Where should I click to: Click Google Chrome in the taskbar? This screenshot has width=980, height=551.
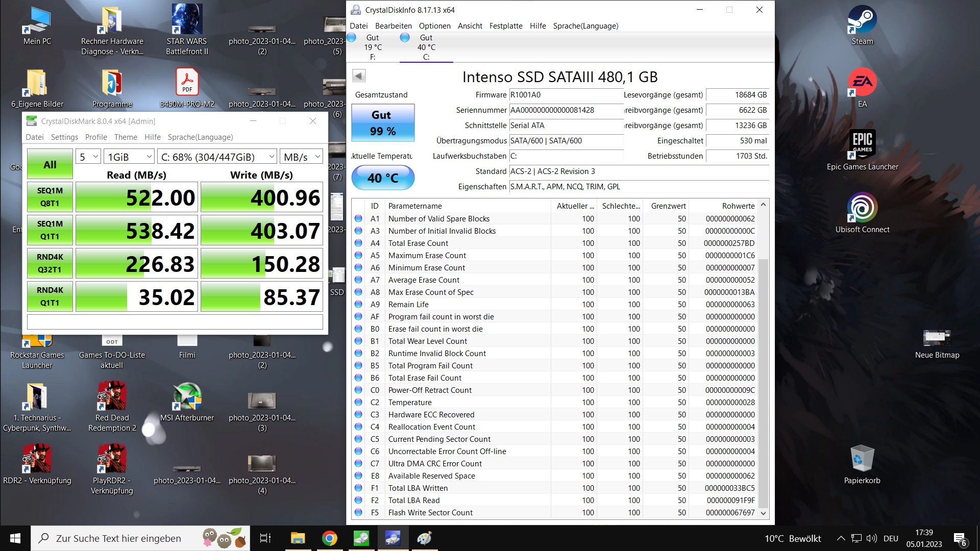330,538
